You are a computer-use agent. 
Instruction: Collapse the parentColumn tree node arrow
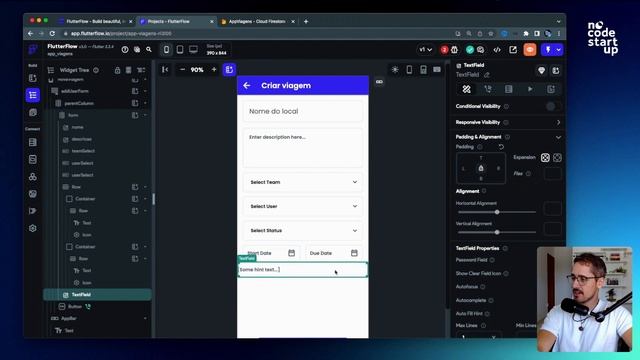pos(145,103)
